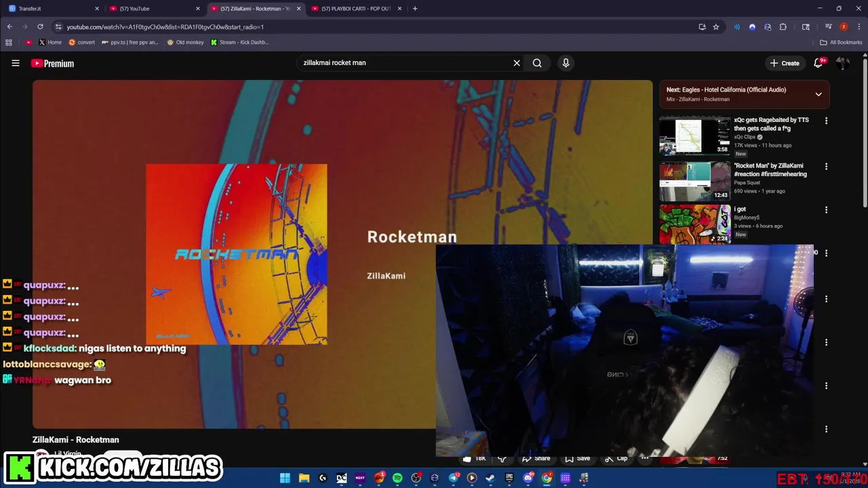868x488 pixels.
Task: Open YouTube notifications bell
Action: point(819,63)
